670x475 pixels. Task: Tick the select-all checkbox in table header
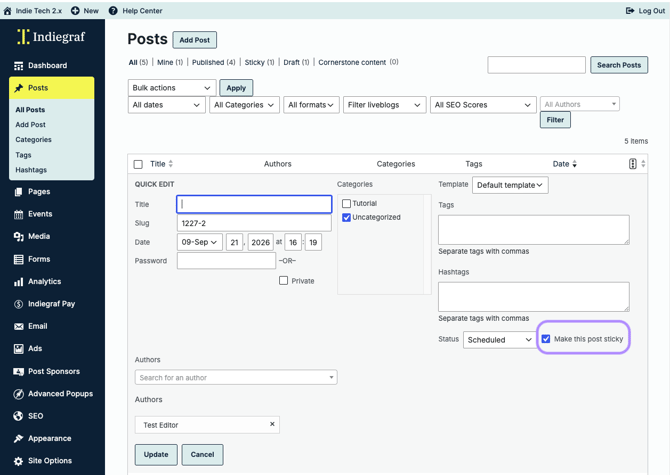click(138, 164)
